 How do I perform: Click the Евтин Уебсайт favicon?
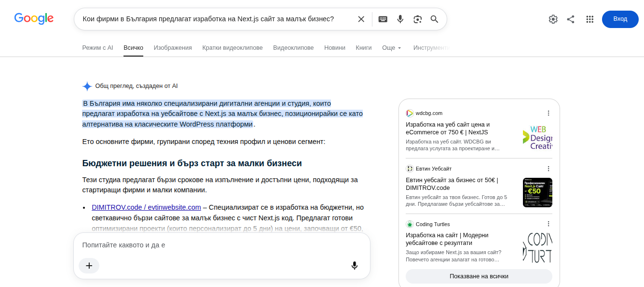tap(410, 169)
